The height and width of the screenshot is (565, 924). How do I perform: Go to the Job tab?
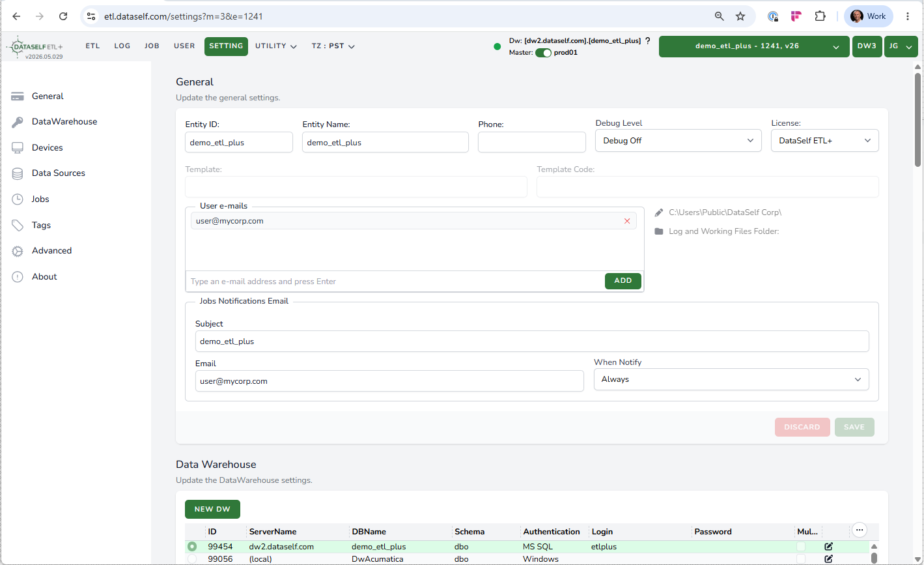point(152,46)
